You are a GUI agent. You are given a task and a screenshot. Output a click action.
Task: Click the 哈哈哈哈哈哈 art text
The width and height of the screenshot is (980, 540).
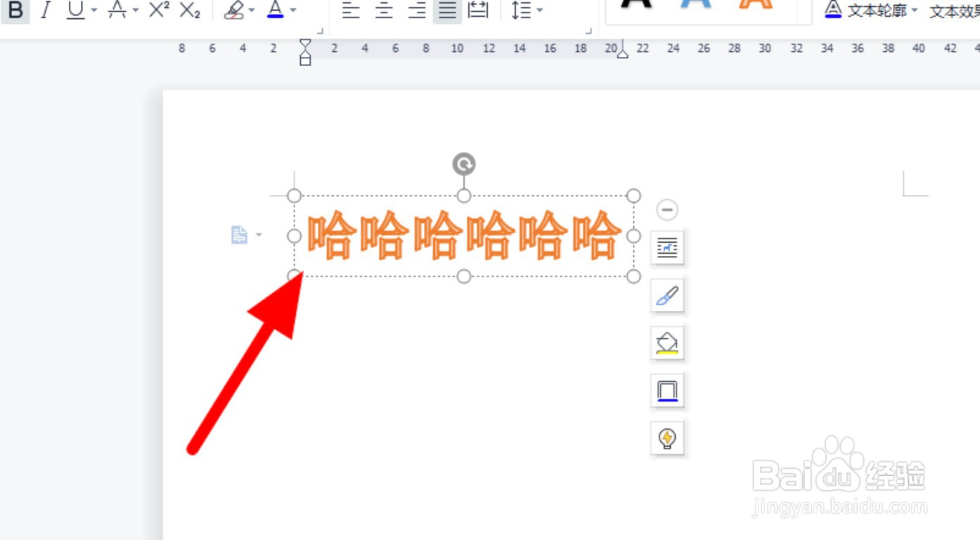pos(464,236)
